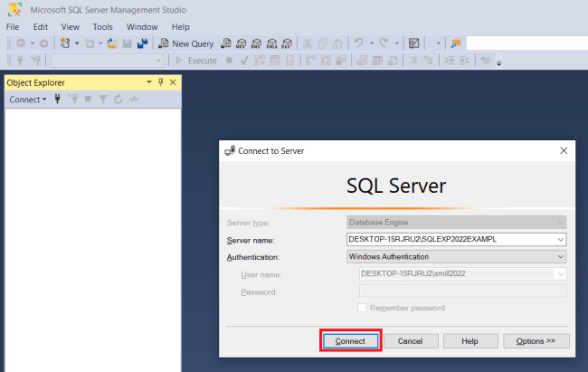Click the XMLA query icon
The width and height of the screenshot is (588, 372).
tap(272, 43)
